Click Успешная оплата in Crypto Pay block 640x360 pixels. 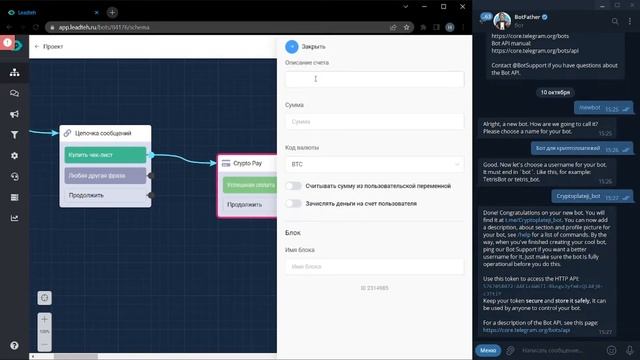pyautogui.click(x=250, y=185)
